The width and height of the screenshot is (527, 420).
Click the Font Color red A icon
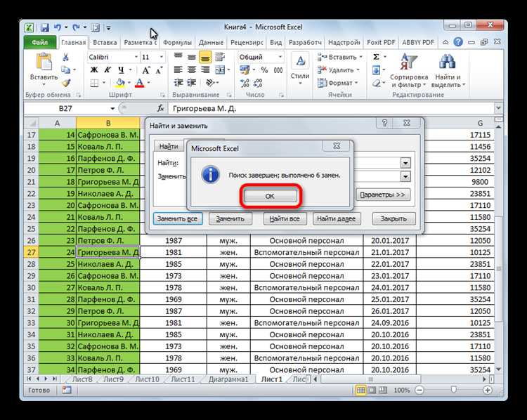point(139,83)
